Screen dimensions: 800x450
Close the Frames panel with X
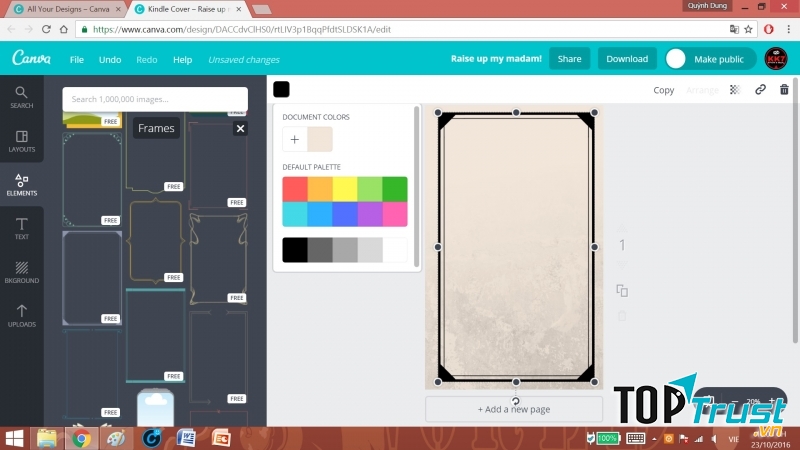click(x=240, y=128)
